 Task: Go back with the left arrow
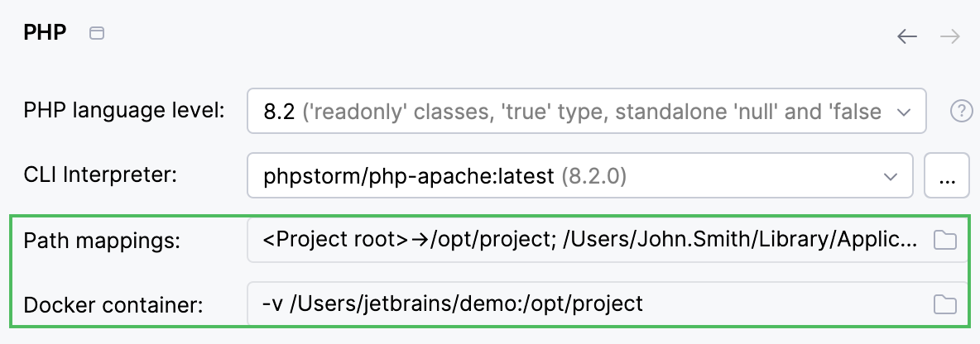click(x=907, y=36)
